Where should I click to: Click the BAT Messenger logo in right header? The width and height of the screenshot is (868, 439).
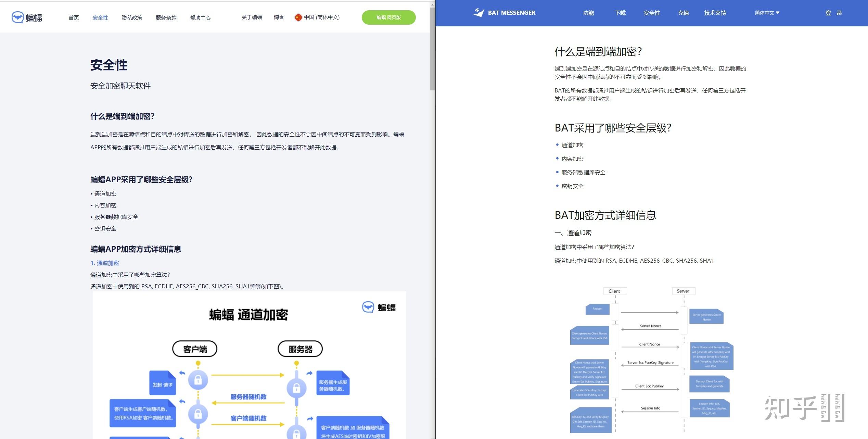coord(504,13)
